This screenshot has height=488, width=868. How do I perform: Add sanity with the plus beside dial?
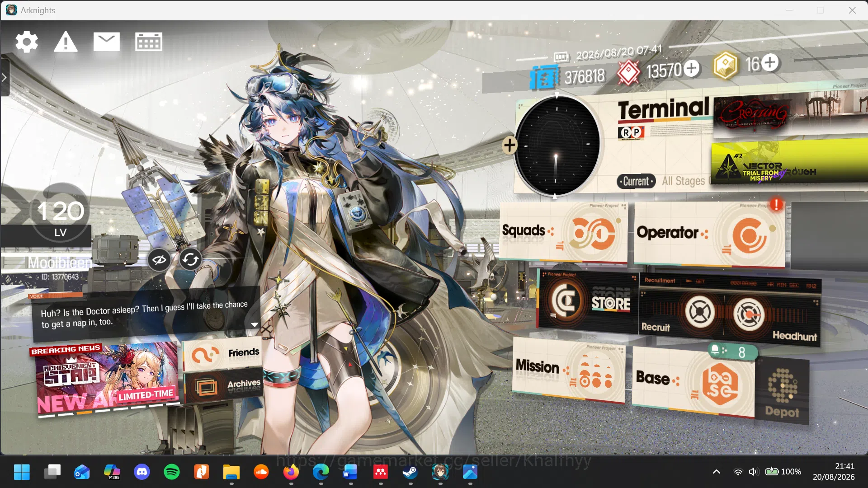pyautogui.click(x=509, y=145)
